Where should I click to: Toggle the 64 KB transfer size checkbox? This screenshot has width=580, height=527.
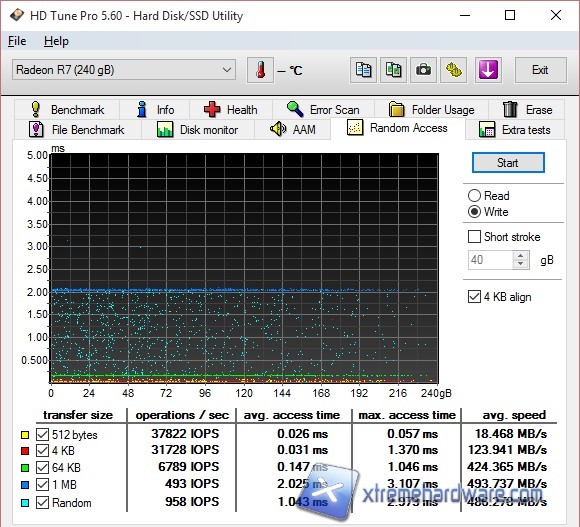[43, 468]
